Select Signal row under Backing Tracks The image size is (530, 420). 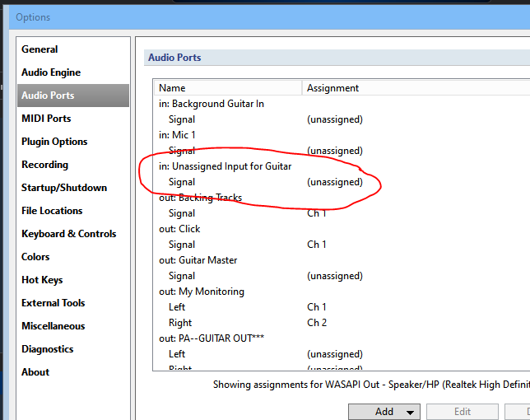tap(342, 213)
